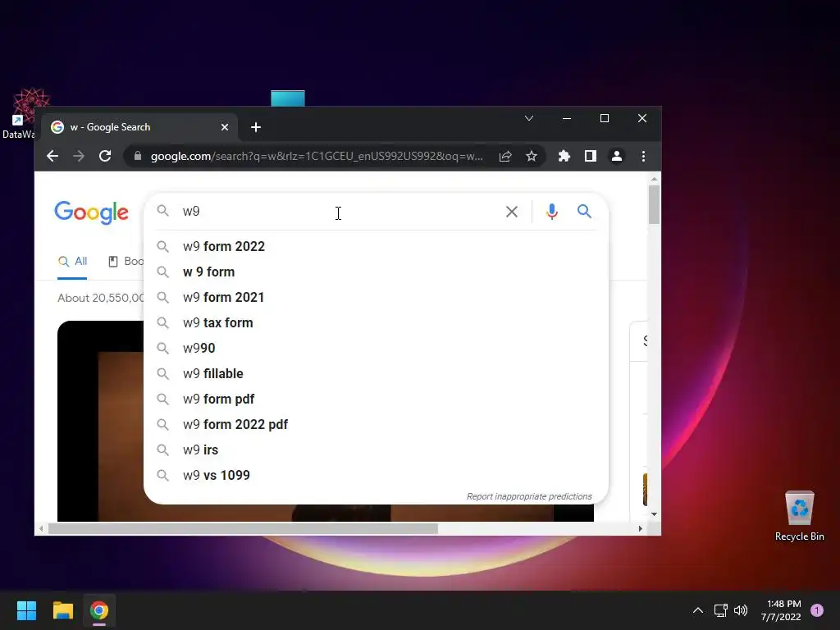This screenshot has height=630, width=840.
Task: Click 'Report inappropriate predictions' link
Action: coord(529,496)
